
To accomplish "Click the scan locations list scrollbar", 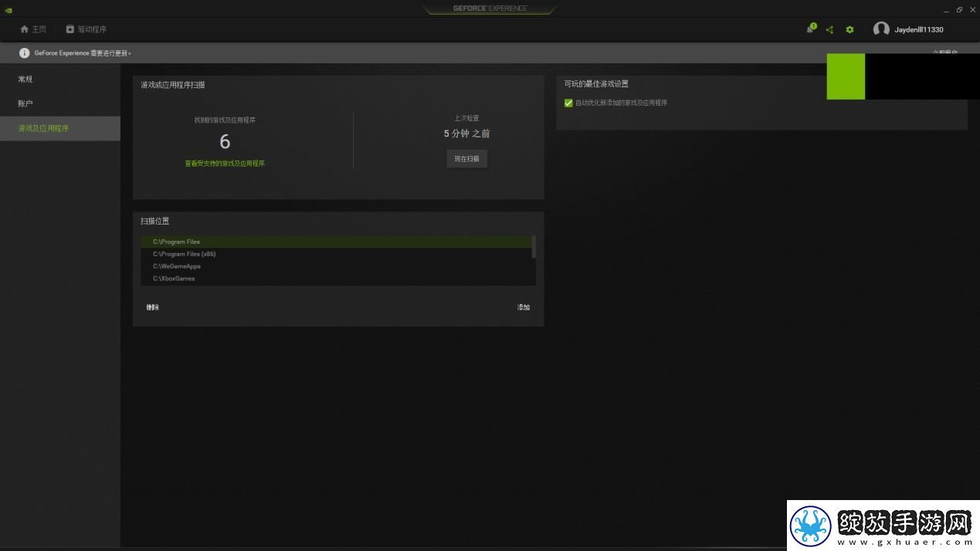I will (534, 248).
